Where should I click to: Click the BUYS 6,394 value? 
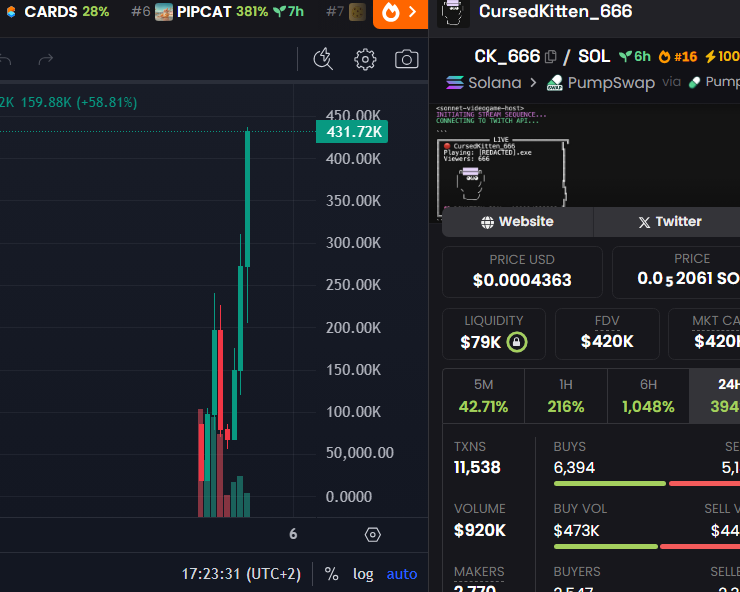574,467
